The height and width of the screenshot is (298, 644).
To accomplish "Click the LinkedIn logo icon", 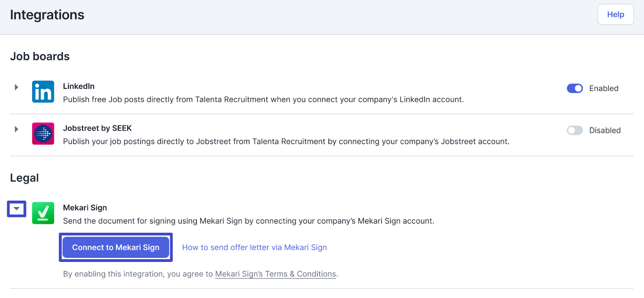I will coord(43,92).
